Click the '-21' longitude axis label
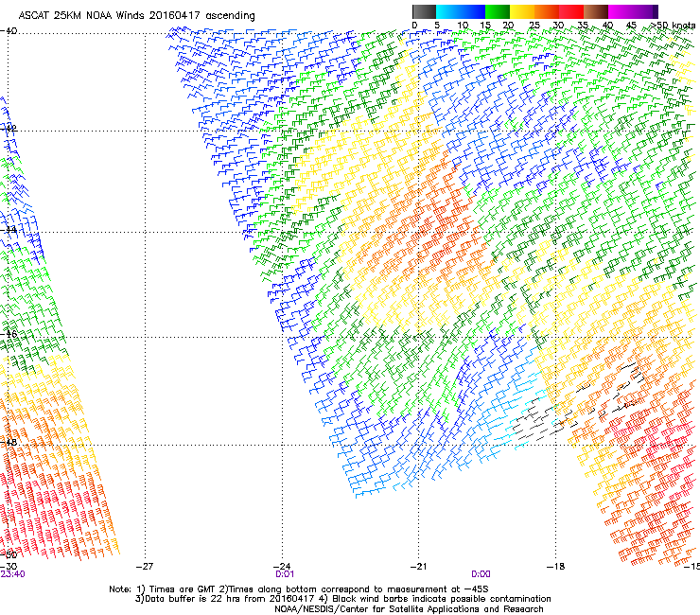Viewport: 700px width, 615px height. click(419, 567)
